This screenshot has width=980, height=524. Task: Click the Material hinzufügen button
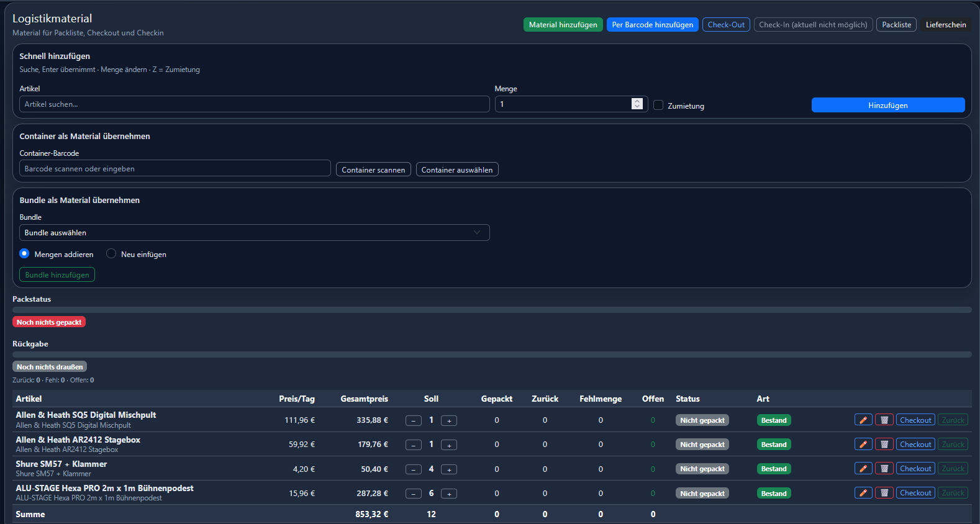point(563,25)
